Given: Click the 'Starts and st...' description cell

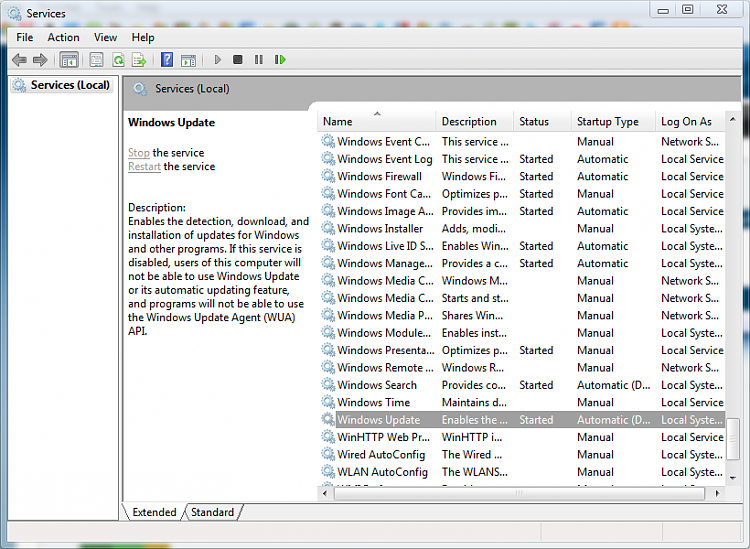Looking at the screenshot, I should click(475, 298).
